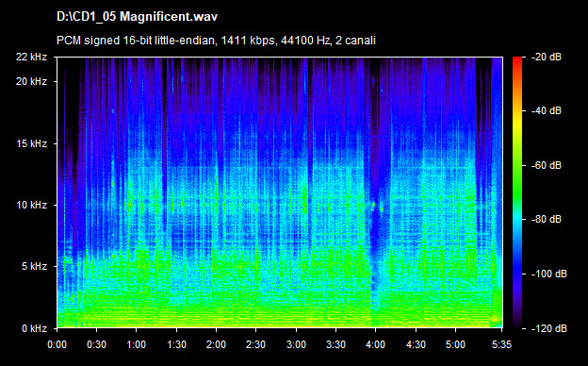Select the 2:00 mark on the time axis
Screen dimensions: 588x366
(216, 344)
